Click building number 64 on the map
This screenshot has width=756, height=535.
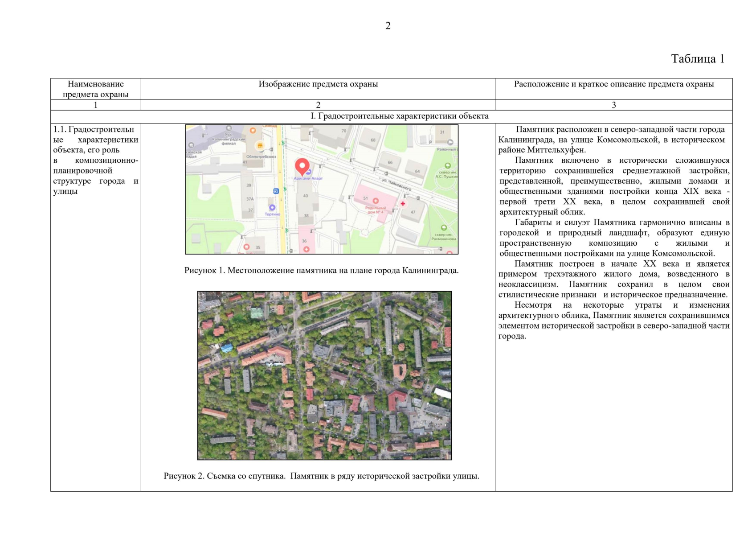(x=417, y=171)
